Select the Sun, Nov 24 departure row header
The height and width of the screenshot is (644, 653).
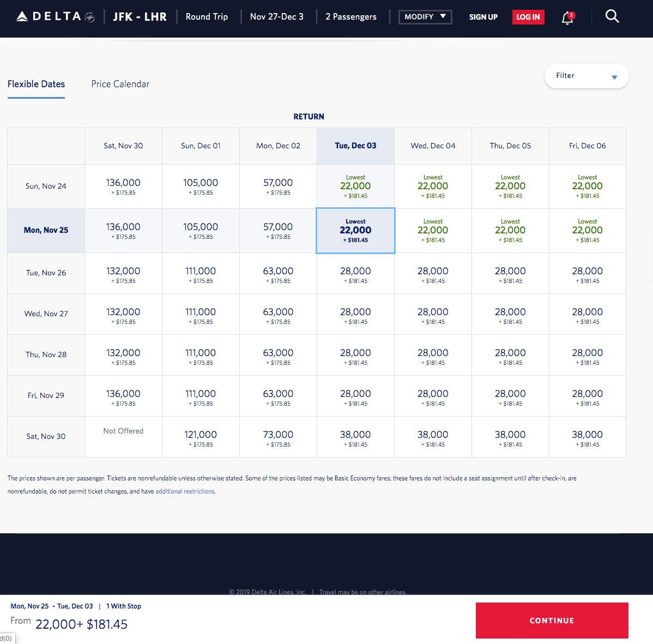(x=46, y=186)
